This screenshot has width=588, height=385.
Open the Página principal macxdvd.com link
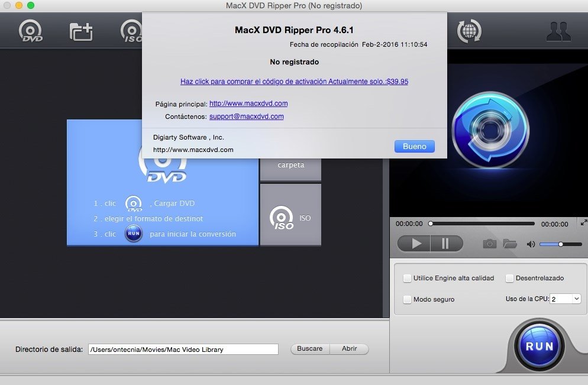(x=248, y=103)
